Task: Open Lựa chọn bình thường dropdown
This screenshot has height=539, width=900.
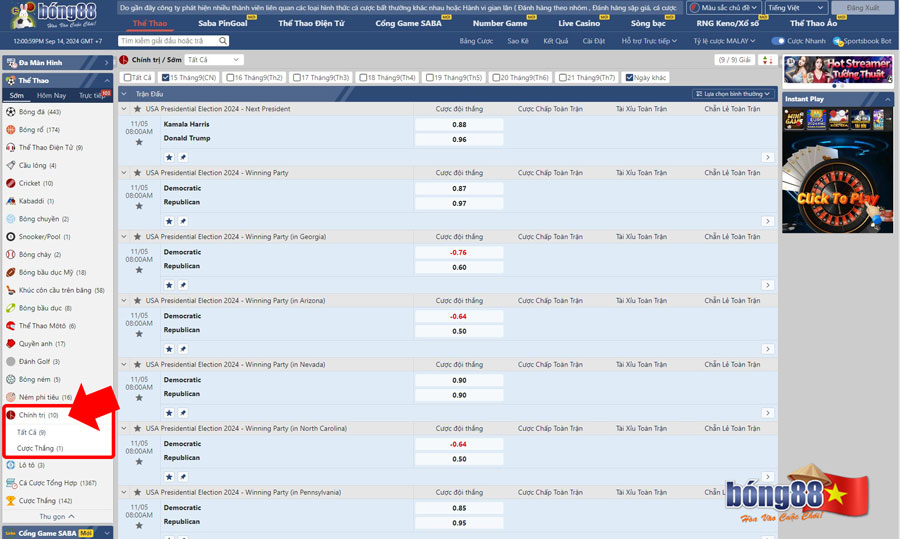Action: [x=732, y=94]
